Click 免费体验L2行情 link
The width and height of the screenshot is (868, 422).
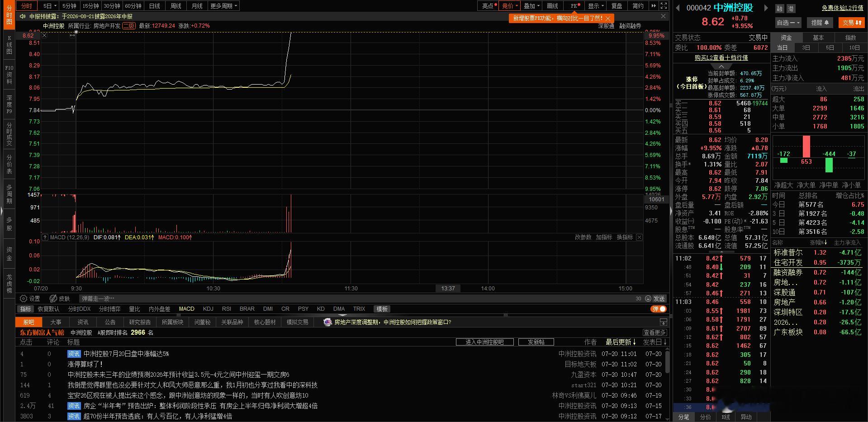click(x=843, y=8)
